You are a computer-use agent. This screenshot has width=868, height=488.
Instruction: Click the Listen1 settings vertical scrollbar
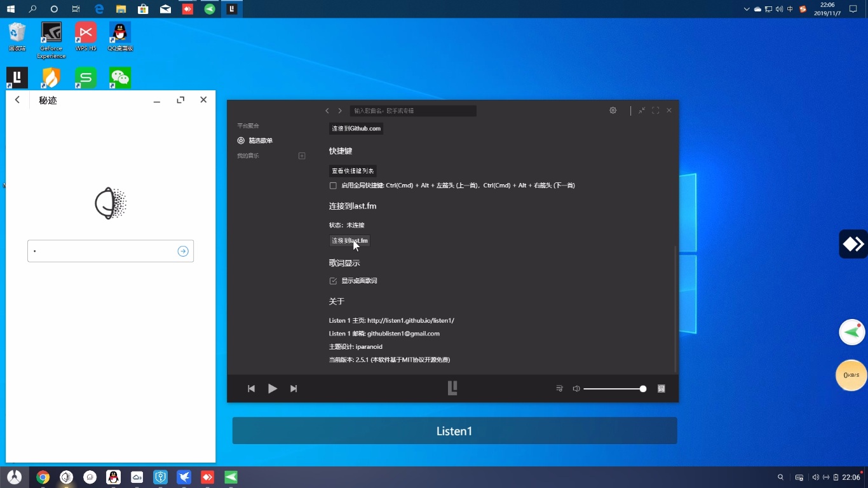[x=675, y=309]
